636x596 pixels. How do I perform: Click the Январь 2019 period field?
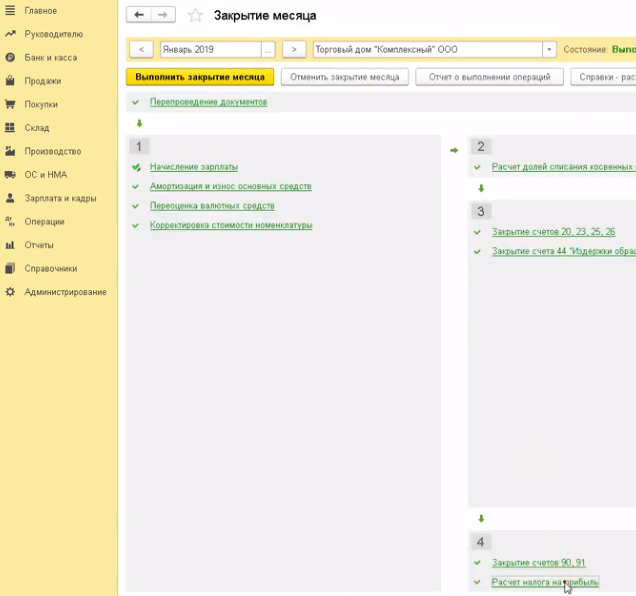coord(210,49)
